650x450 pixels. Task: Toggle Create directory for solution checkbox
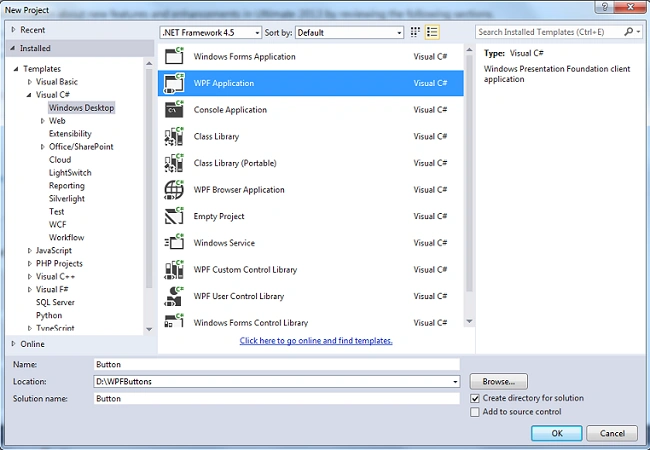click(475, 398)
